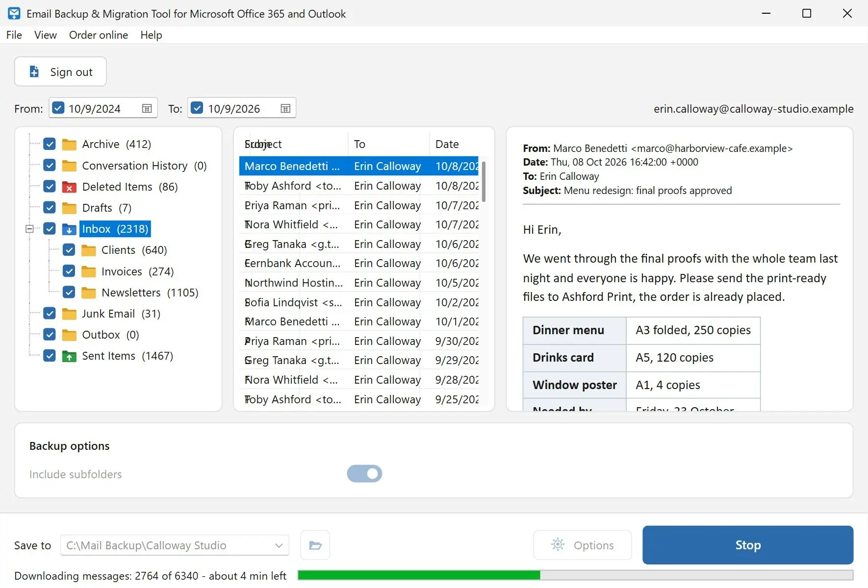Open the View menu
Screen dimensions: 868x588
[x=46, y=35]
